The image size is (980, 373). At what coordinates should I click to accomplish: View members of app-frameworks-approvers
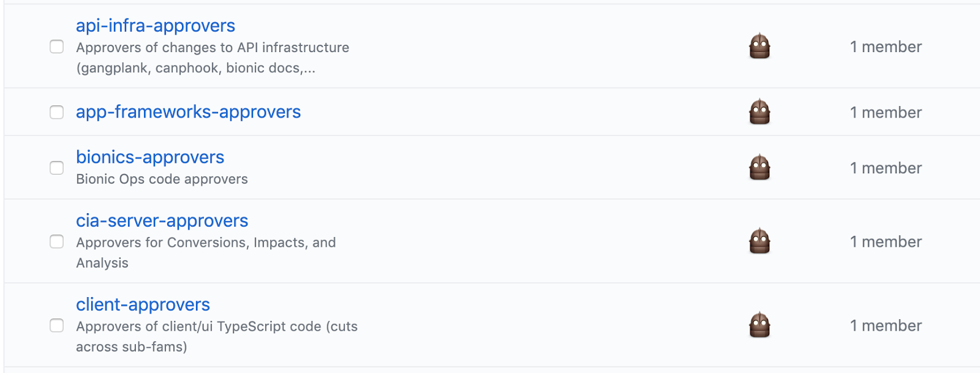[886, 112]
